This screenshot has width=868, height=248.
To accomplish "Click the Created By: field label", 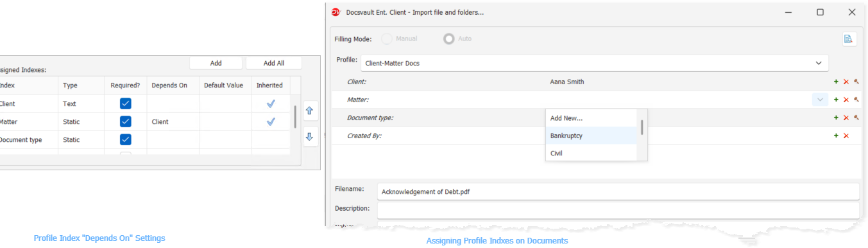I will [x=364, y=136].
